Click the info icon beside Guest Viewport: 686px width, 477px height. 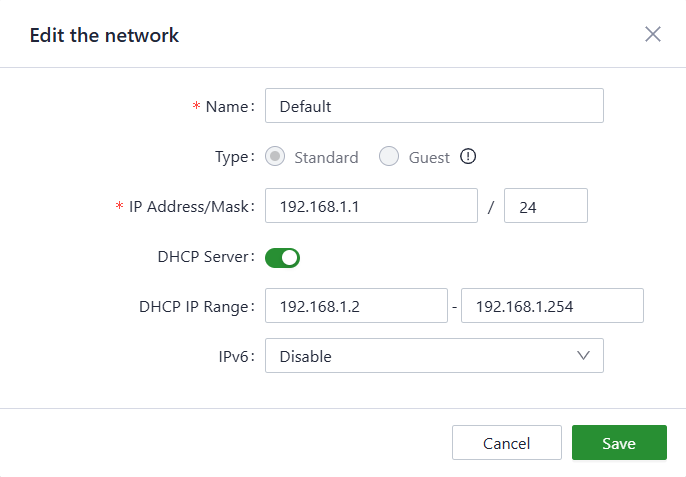pyautogui.click(x=467, y=157)
